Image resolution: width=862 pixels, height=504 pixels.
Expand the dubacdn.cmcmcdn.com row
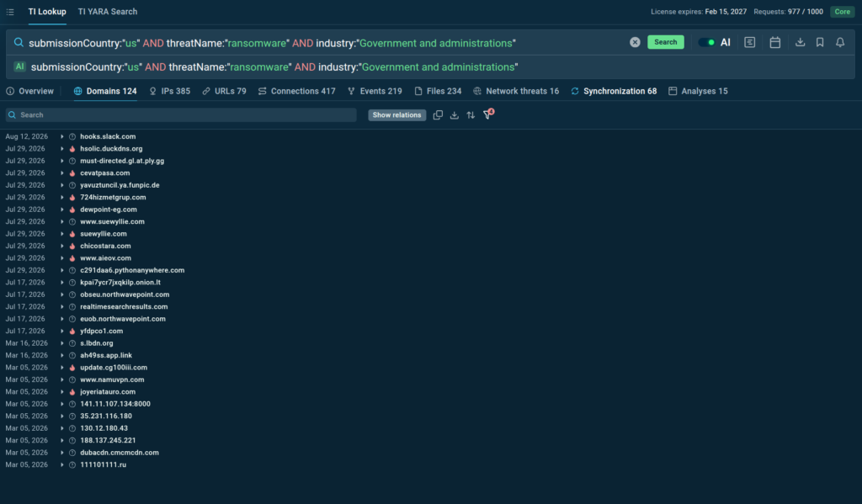coord(61,453)
